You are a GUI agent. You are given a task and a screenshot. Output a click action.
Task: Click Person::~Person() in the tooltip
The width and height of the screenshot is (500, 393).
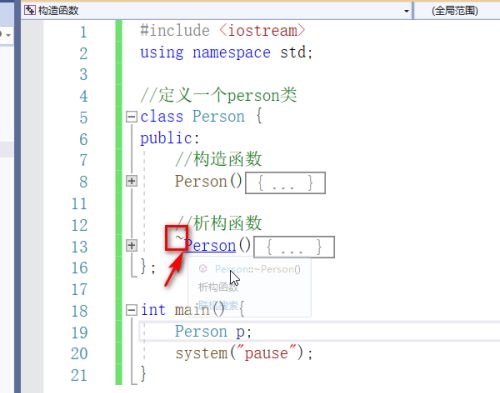258,269
